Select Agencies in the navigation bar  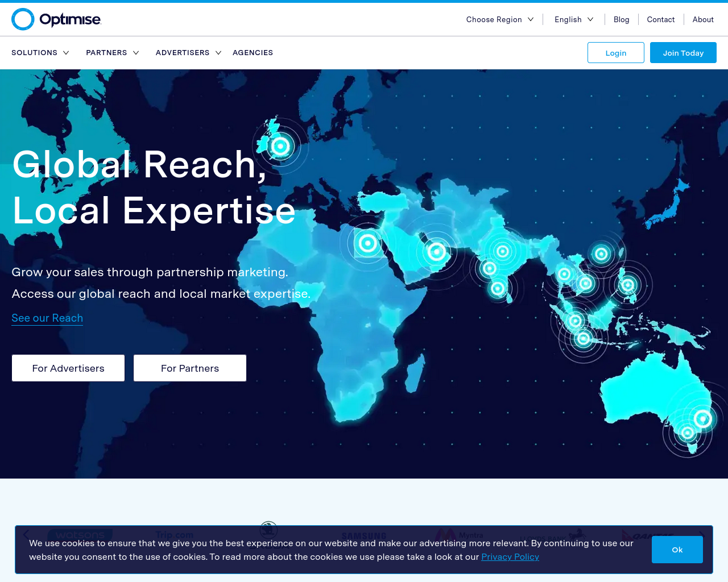point(253,53)
